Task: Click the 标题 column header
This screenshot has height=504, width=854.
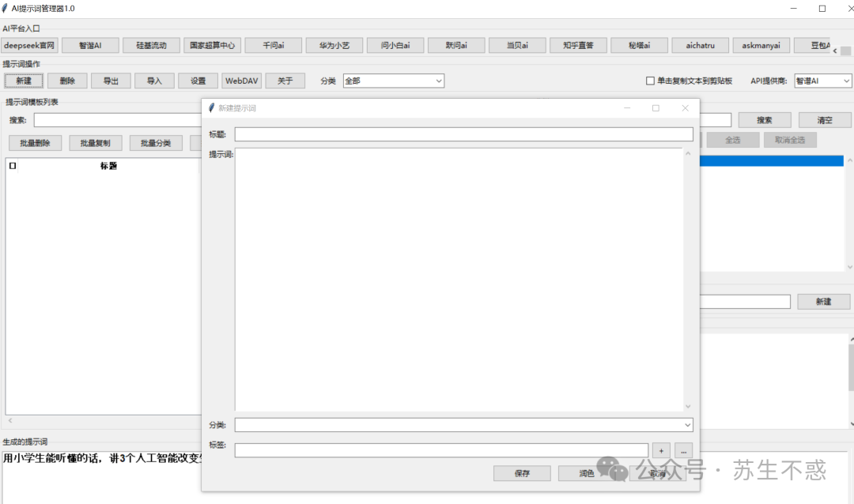Action: pyautogui.click(x=108, y=166)
